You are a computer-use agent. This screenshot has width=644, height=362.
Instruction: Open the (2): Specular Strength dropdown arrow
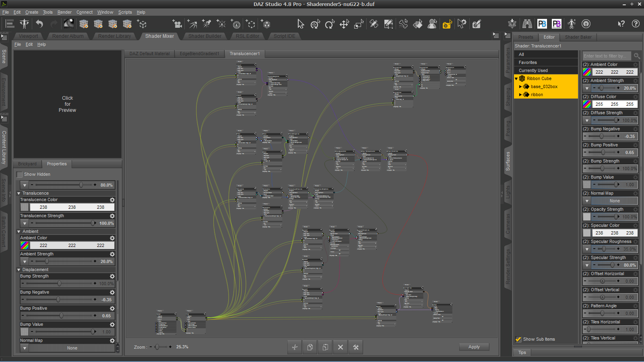pyautogui.click(x=587, y=265)
